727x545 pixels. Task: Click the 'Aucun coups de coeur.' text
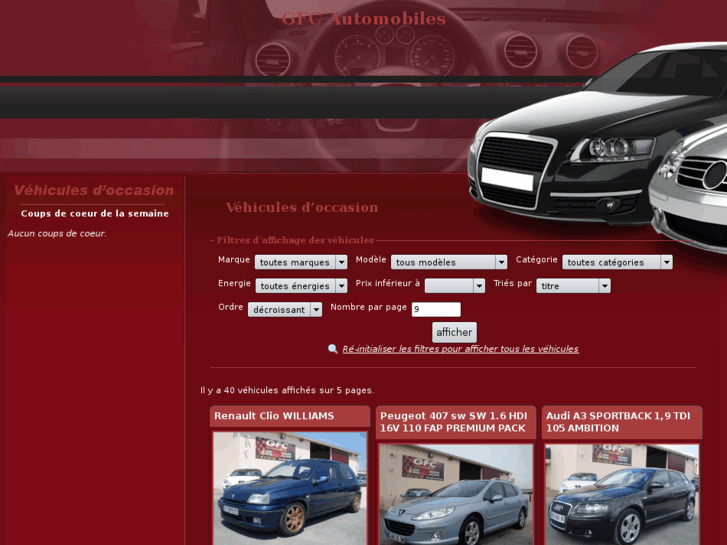[57, 233]
